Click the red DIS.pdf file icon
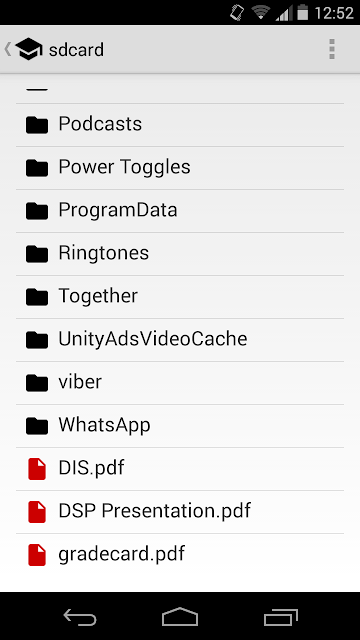360x640 pixels. [x=37, y=469]
